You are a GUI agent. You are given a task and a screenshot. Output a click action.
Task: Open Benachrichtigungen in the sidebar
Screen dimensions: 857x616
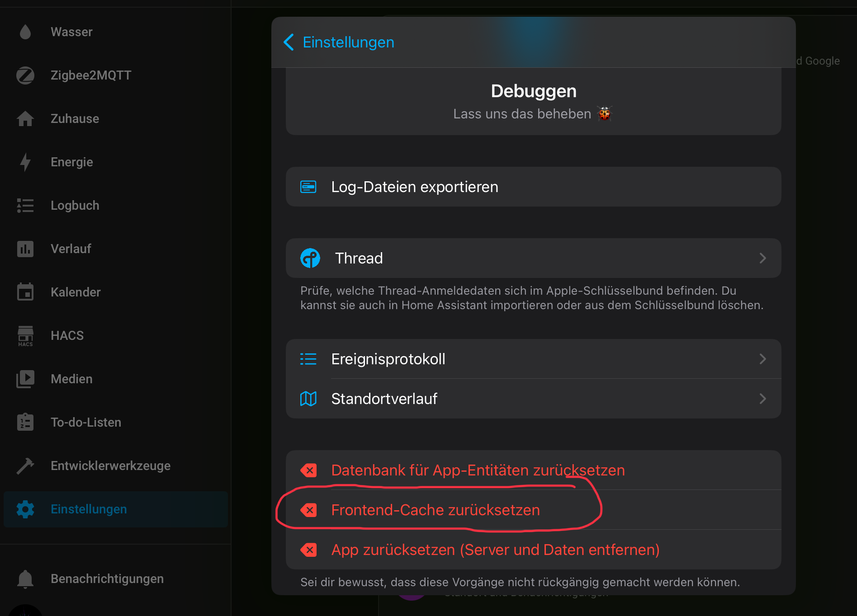115,579
